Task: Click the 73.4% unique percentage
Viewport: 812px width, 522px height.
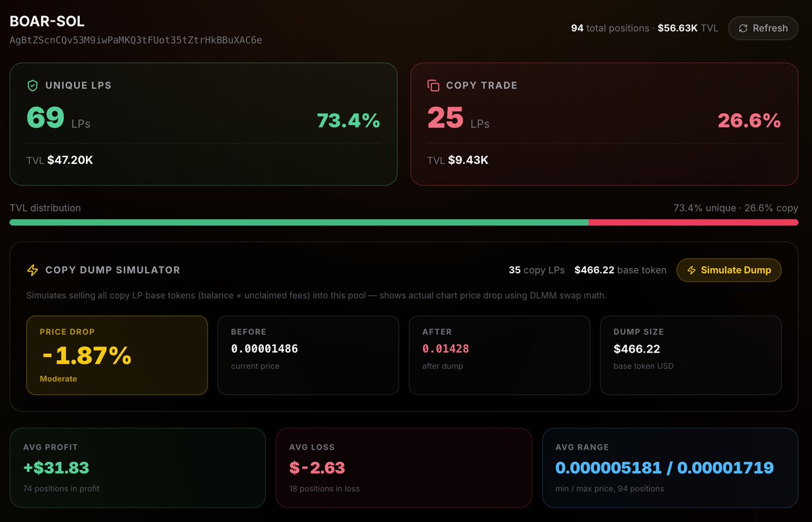Action: [348, 121]
